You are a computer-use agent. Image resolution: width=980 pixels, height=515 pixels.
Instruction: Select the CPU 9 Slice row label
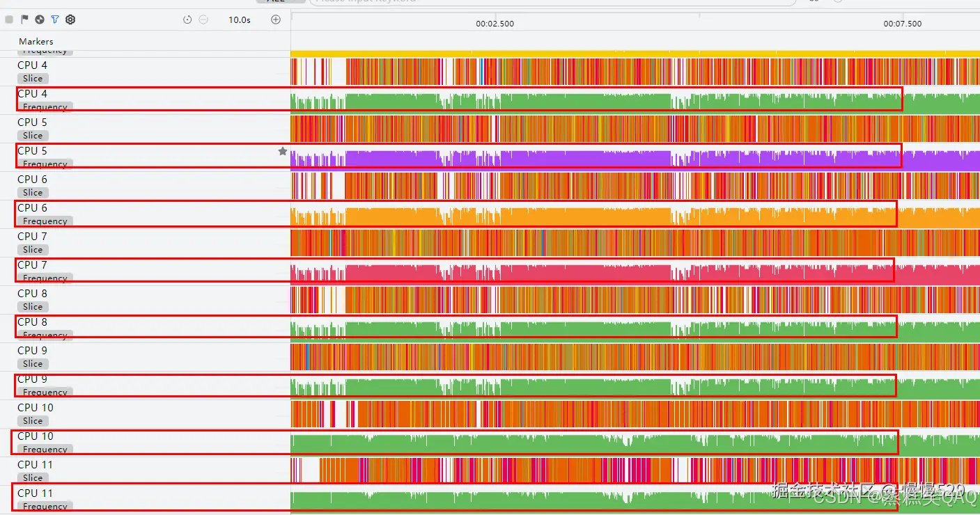tap(33, 357)
